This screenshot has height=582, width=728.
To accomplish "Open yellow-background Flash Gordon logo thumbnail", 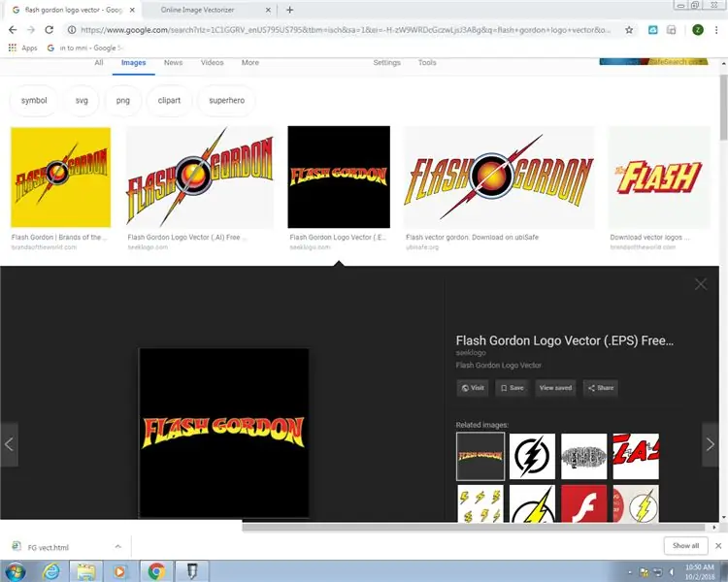I will click(x=61, y=178).
